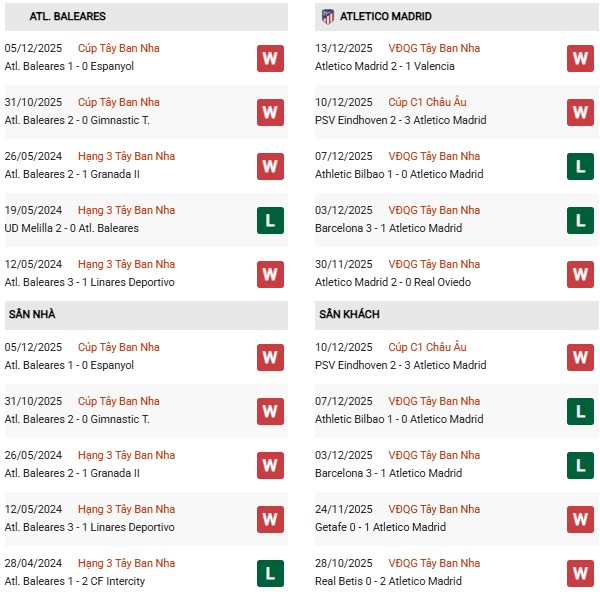Click W badge for Atletico Madrid vs Valencia
Viewport: 600px width, 595px height.
[580, 58]
